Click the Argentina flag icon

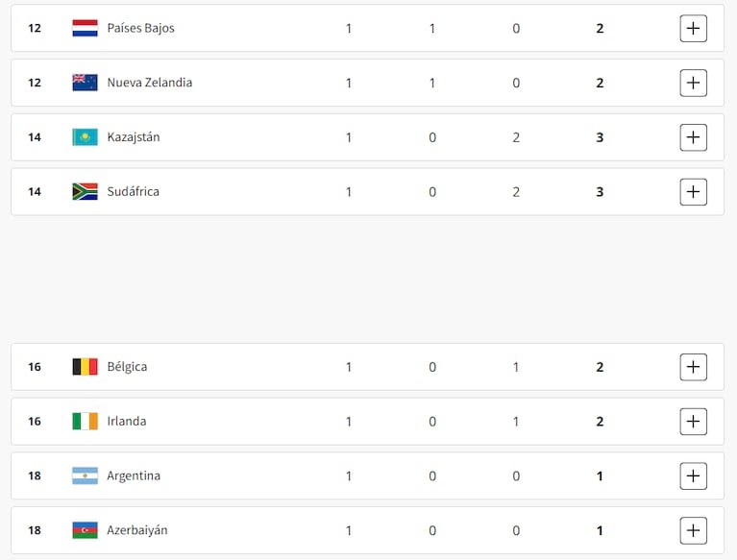coord(85,476)
